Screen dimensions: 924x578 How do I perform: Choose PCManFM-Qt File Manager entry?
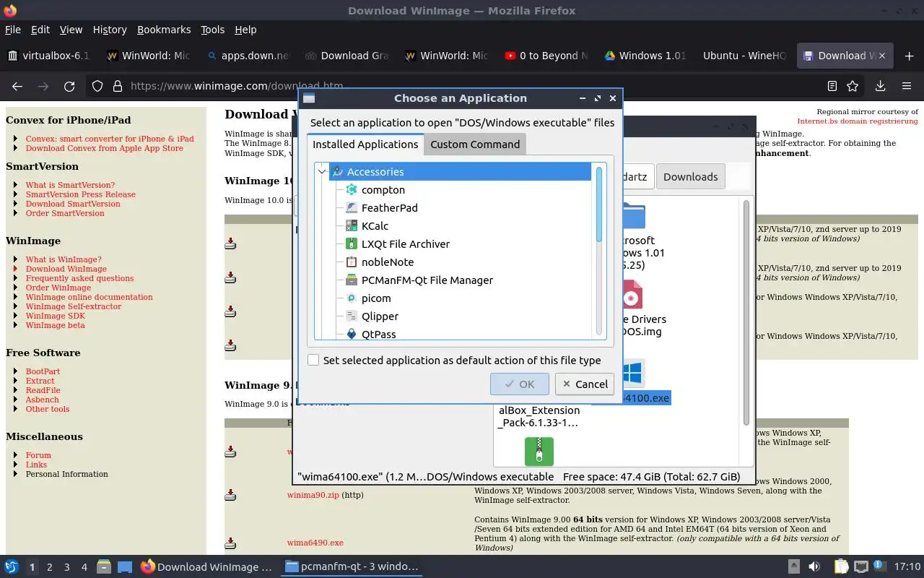click(427, 280)
